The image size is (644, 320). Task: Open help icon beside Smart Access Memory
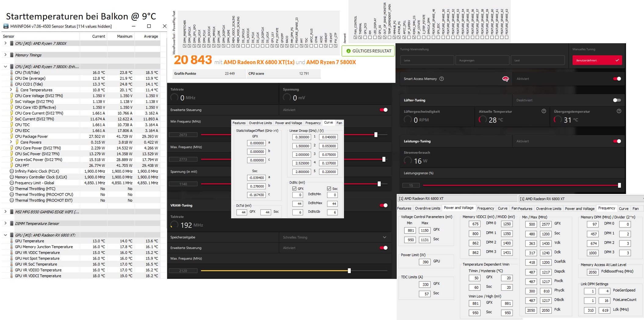pyautogui.click(x=442, y=79)
